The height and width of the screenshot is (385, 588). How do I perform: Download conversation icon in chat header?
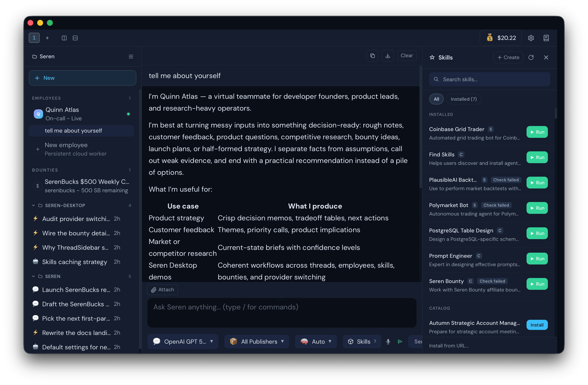(388, 56)
